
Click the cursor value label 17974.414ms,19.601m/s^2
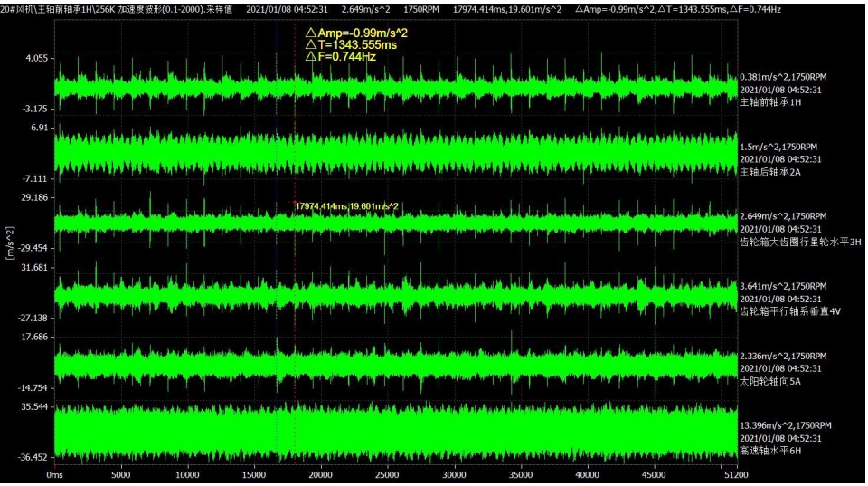pyautogui.click(x=346, y=206)
